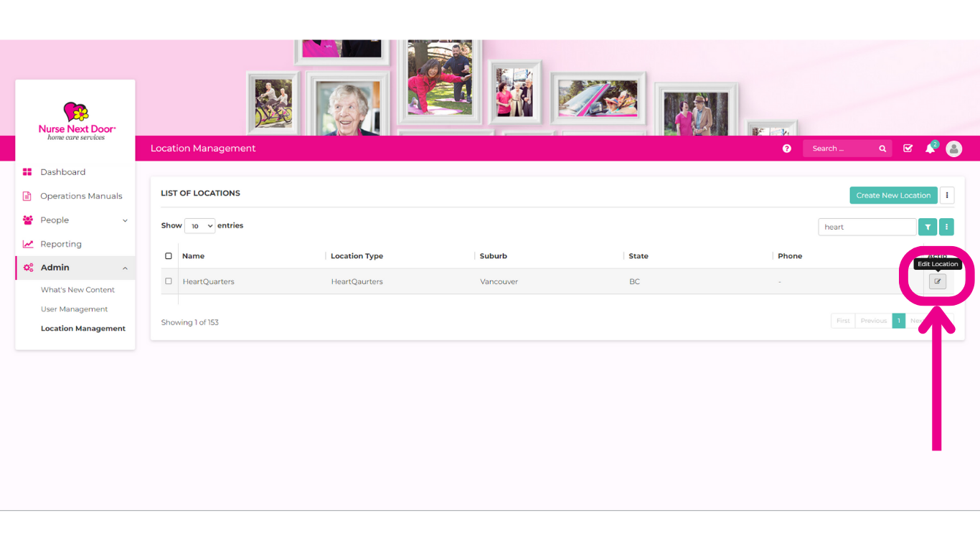Click the HeartQaurters location type cell

(357, 282)
